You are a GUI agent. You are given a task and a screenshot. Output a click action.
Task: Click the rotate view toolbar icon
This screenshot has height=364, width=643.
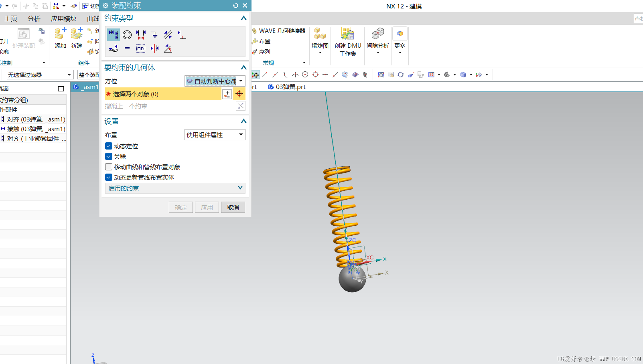coord(401,75)
